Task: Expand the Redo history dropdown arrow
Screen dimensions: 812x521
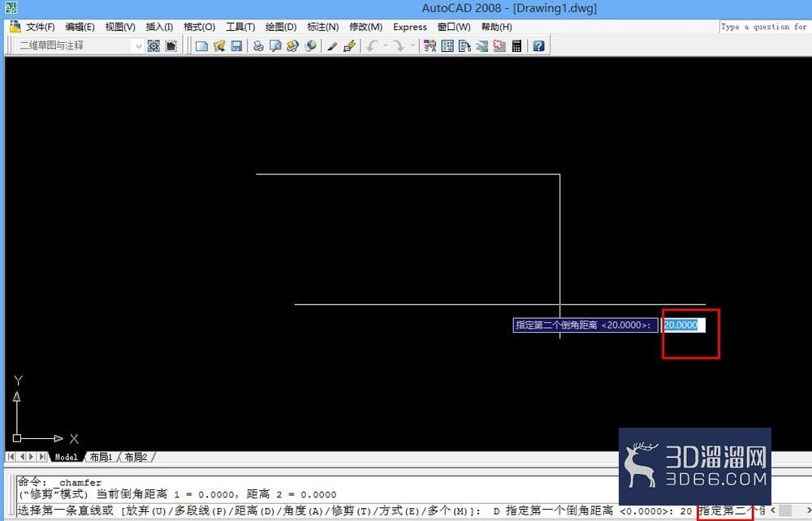Action: (412, 46)
